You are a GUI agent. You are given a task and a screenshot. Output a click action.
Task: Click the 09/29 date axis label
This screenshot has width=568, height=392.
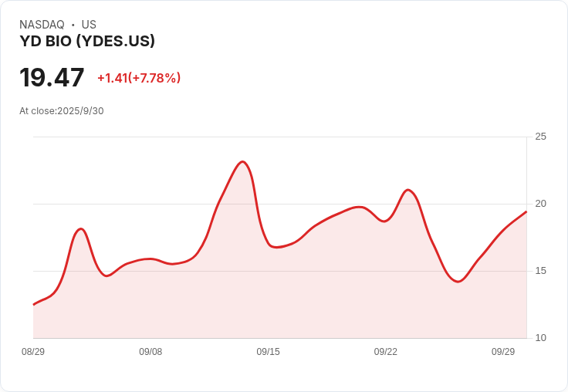(503, 351)
